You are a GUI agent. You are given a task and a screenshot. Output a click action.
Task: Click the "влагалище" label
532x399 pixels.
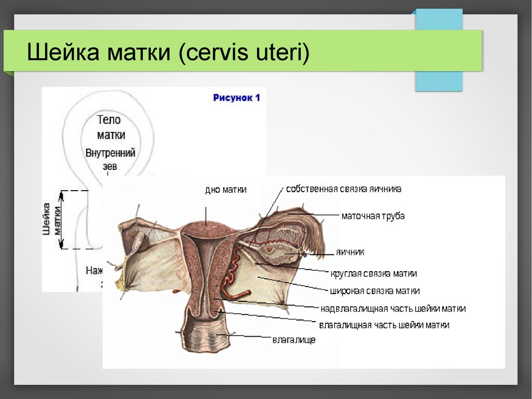[294, 340]
